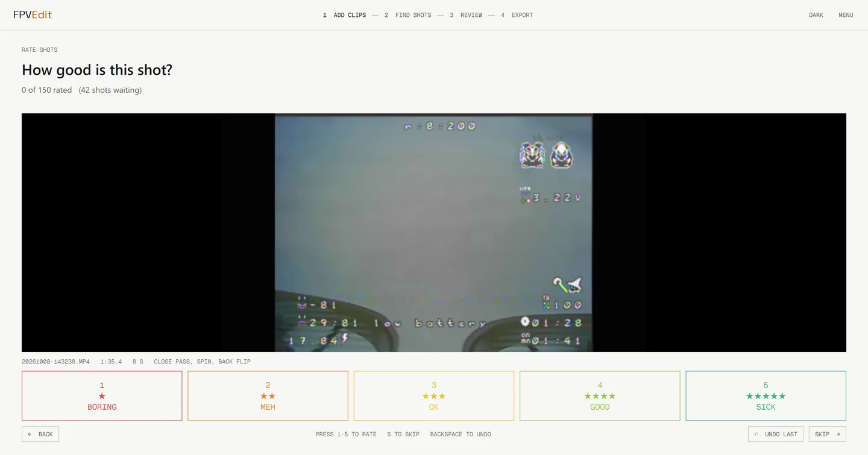868x455 pixels.
Task: Open step 4 Export
Action: point(517,15)
